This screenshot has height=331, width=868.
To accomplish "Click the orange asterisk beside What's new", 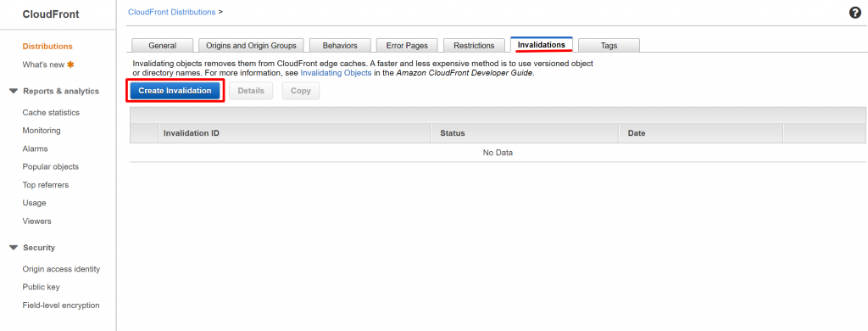I will pyautogui.click(x=70, y=65).
